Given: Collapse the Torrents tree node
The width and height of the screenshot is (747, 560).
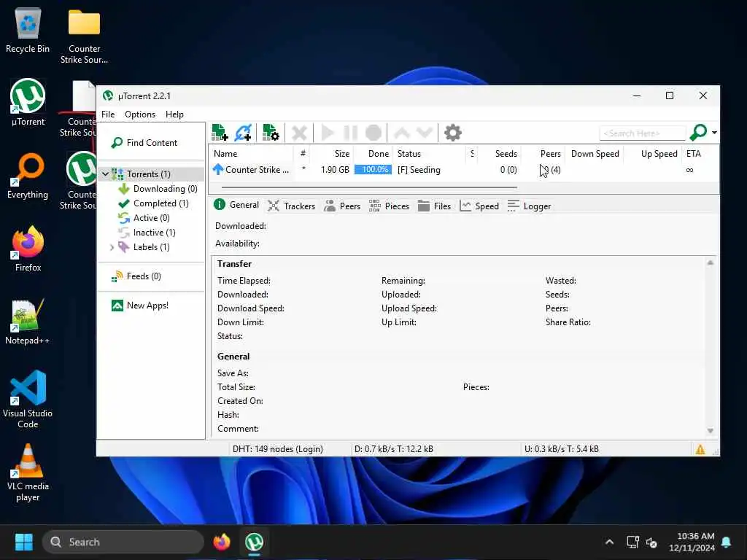Looking at the screenshot, I should pyautogui.click(x=105, y=174).
